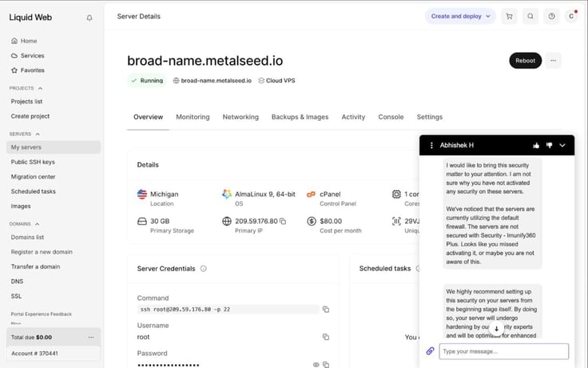Click the search magnifier icon
The height and width of the screenshot is (368, 588).
(x=530, y=16)
